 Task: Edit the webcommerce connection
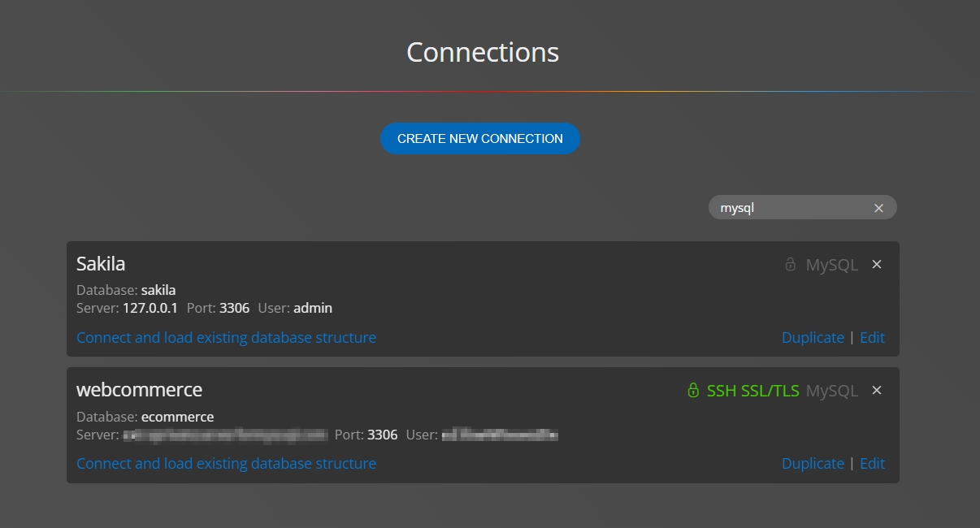coord(872,463)
